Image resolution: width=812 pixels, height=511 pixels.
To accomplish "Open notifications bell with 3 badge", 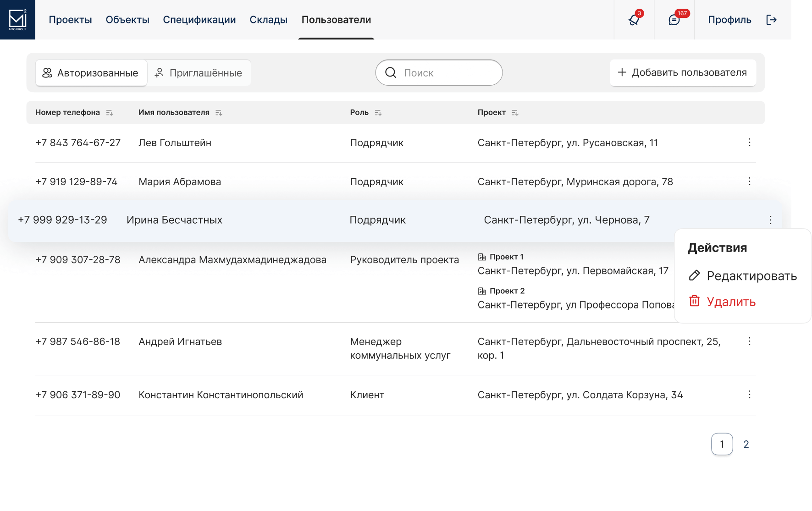I will pyautogui.click(x=634, y=20).
